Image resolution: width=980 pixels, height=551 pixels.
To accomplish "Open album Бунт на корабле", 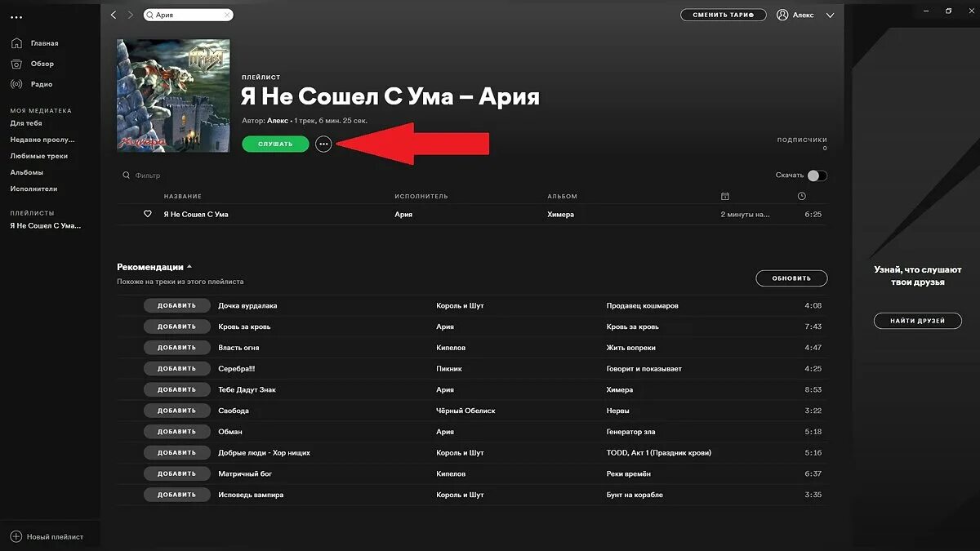I will click(x=635, y=495).
